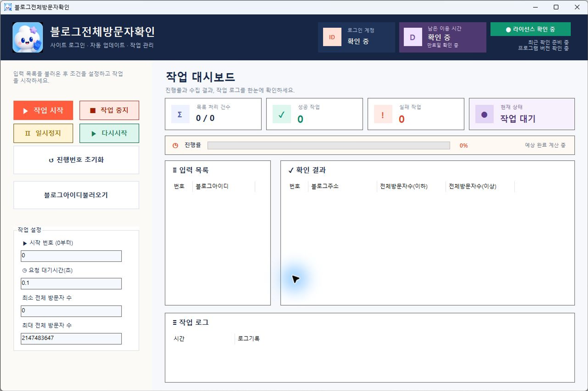Click the 전체방문자수(이상) column header
The height and width of the screenshot is (391, 588).
[x=480, y=186]
